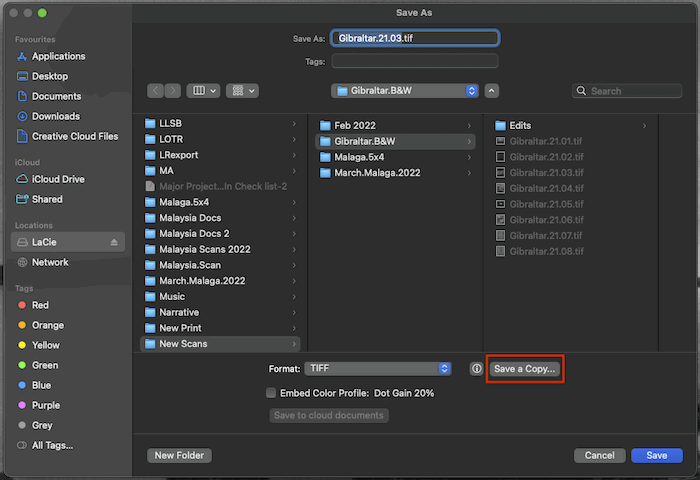
Task: Select the Edits folder
Action: 520,125
